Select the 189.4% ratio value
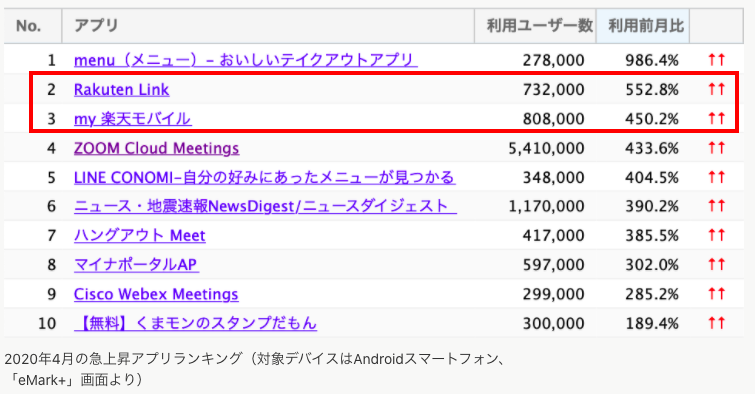 652,323
